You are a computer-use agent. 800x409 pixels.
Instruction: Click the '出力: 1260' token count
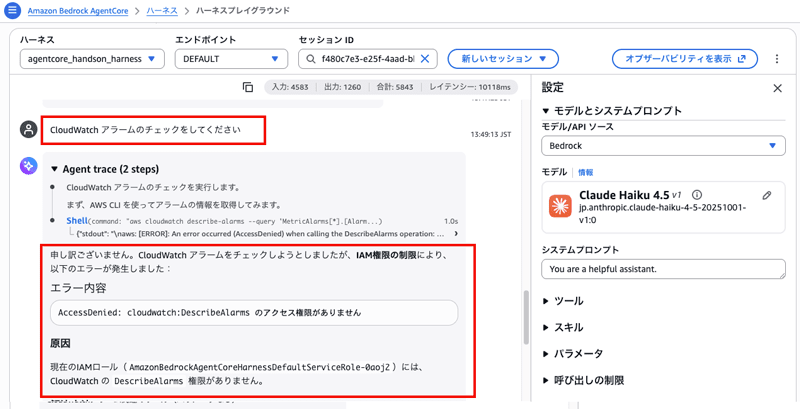pos(343,87)
